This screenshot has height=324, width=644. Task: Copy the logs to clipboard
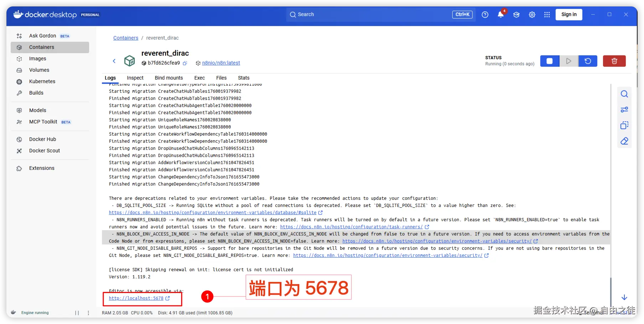(x=624, y=125)
